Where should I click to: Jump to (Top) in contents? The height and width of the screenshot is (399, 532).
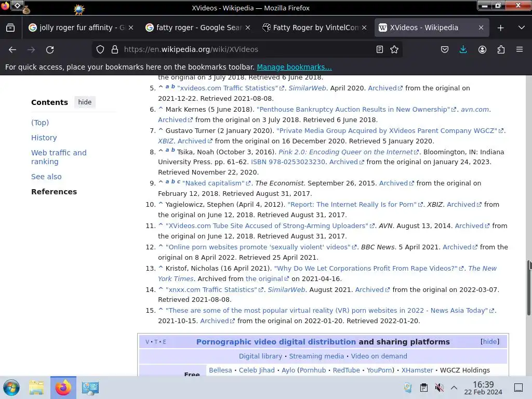click(40, 123)
